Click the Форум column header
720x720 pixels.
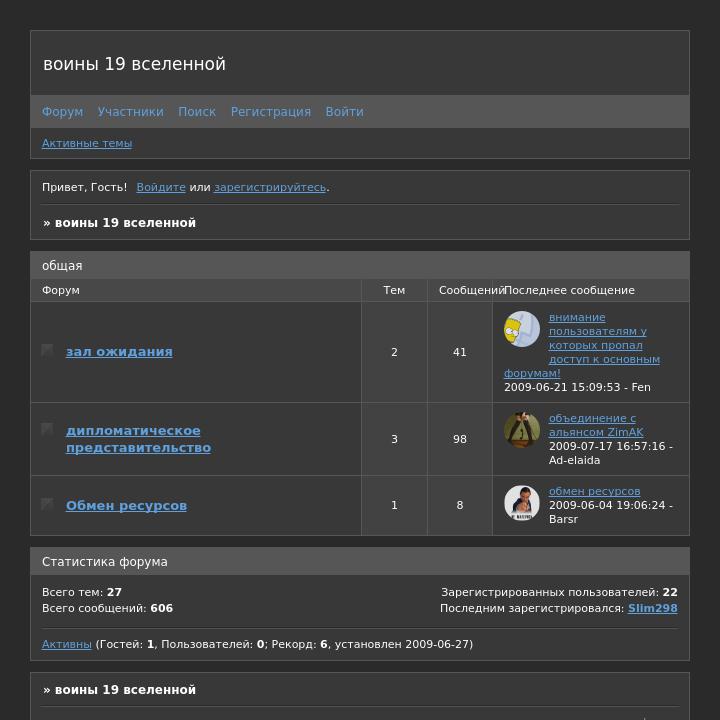[x=61, y=290]
